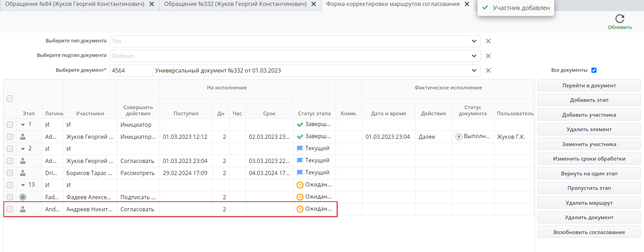The height and width of the screenshot is (252, 644).
Task: Close the Форма корректировки маршрутов согласования tab
Action: (x=467, y=4)
